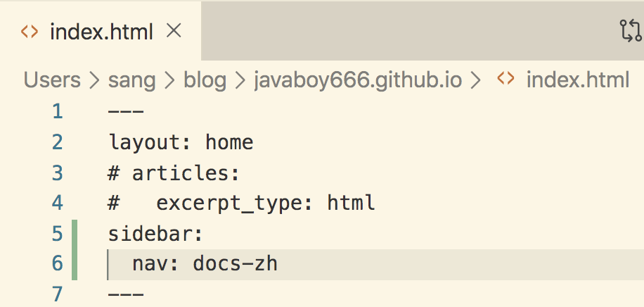The width and height of the screenshot is (644, 307).
Task: Expand chevron after Users breadcrumb
Action: (94, 81)
